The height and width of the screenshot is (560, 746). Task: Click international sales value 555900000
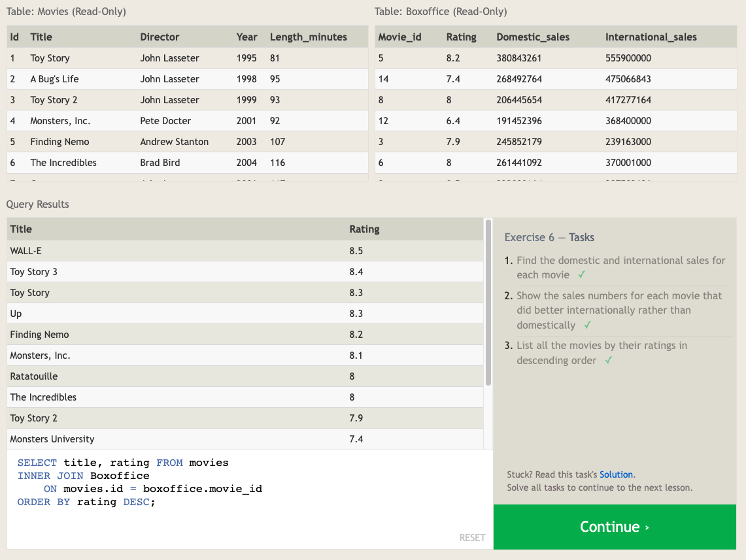[628, 58]
